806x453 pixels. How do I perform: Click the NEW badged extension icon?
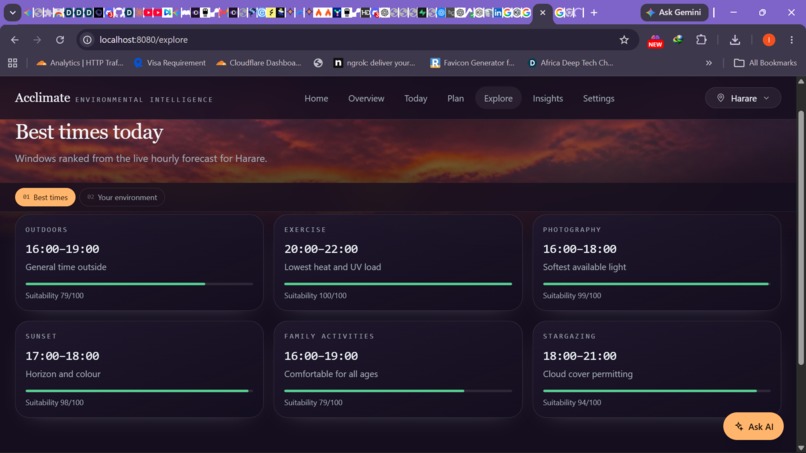coord(655,40)
